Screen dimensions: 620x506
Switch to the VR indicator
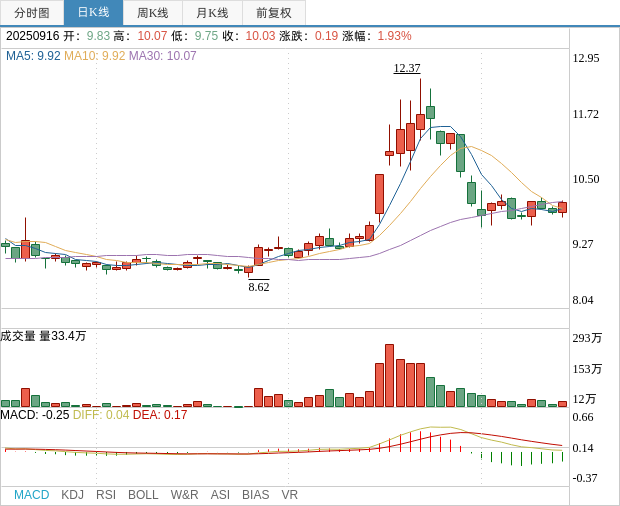pos(289,495)
